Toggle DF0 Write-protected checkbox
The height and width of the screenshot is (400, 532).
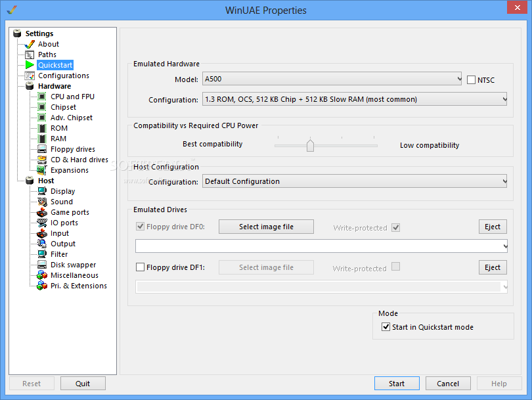pyautogui.click(x=395, y=228)
